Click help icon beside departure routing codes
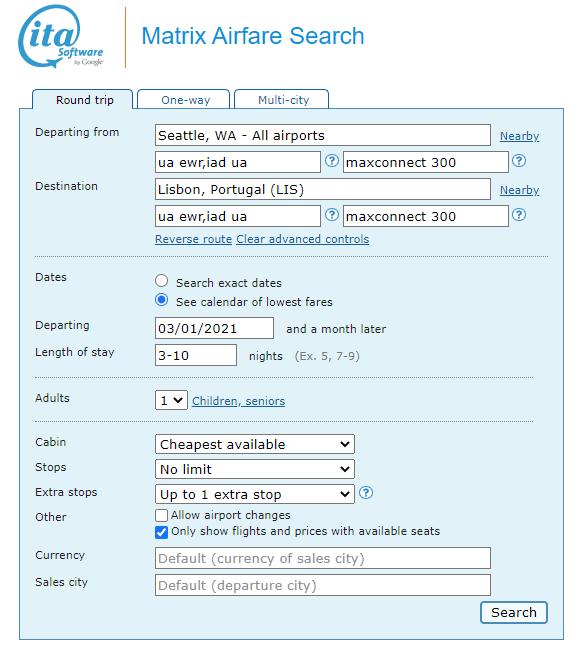 click(332, 161)
